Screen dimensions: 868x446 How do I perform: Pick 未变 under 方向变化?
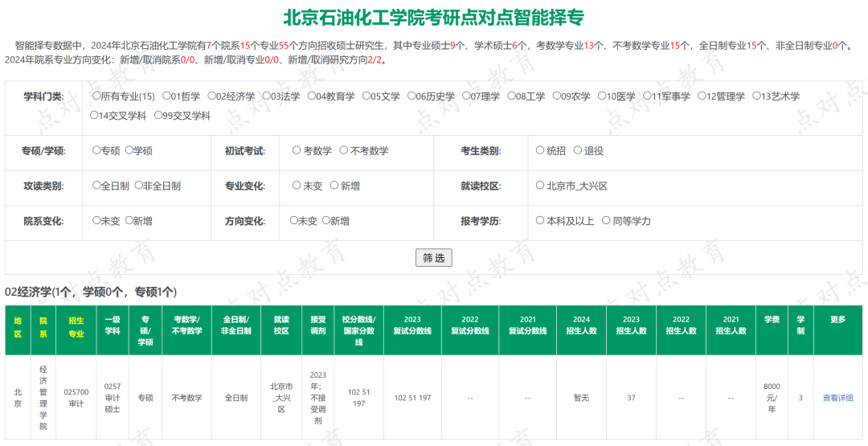pos(293,220)
